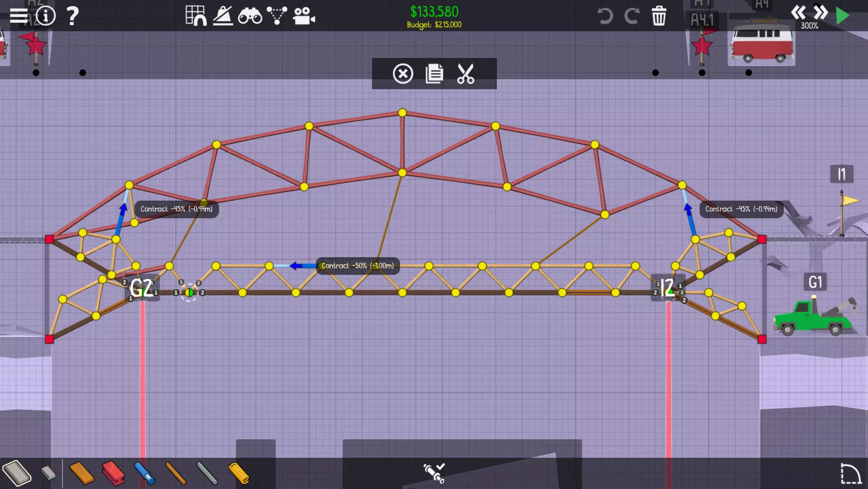Select the blue hydraulics material
The width and height of the screenshot is (868, 489).
pyautogui.click(x=144, y=473)
